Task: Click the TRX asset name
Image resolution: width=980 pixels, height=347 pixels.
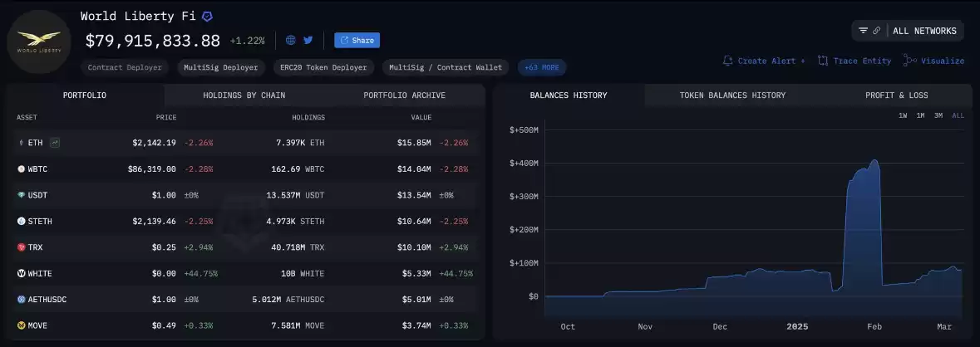Action: pyautogui.click(x=36, y=247)
